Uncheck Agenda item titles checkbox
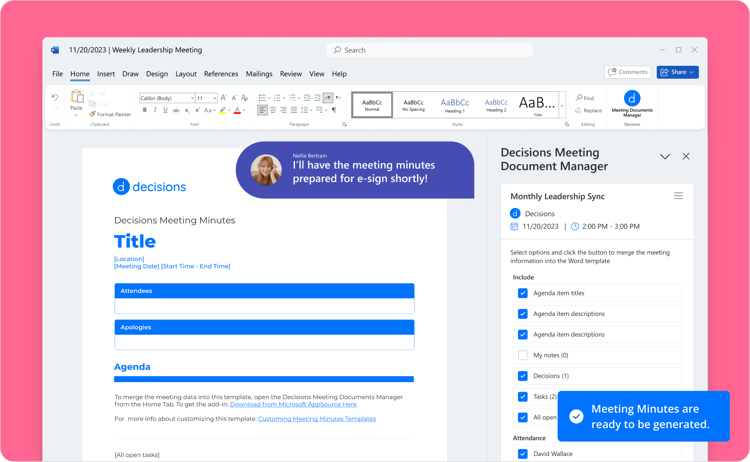This screenshot has width=750, height=462. (x=523, y=293)
